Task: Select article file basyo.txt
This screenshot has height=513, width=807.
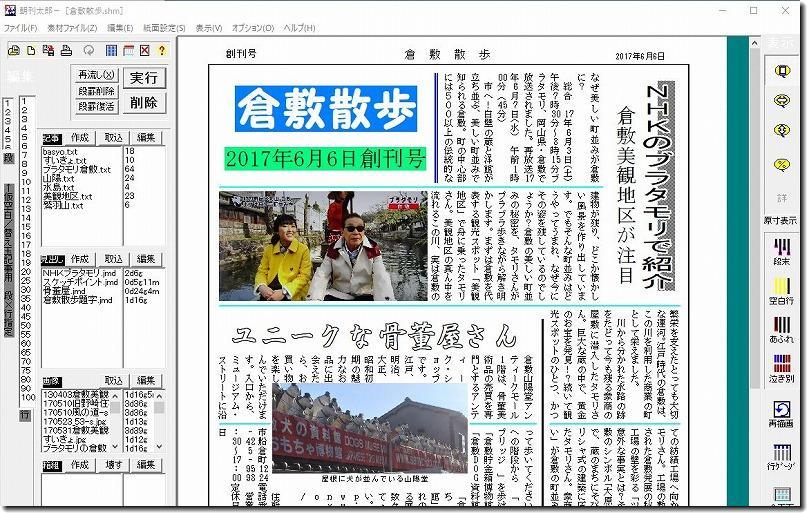Action: [x=60, y=152]
